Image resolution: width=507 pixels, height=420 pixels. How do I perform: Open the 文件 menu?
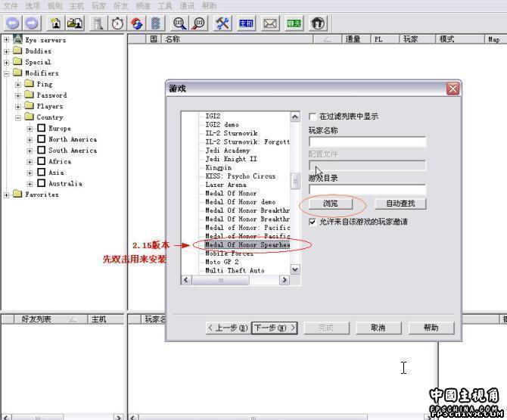pos(11,5)
